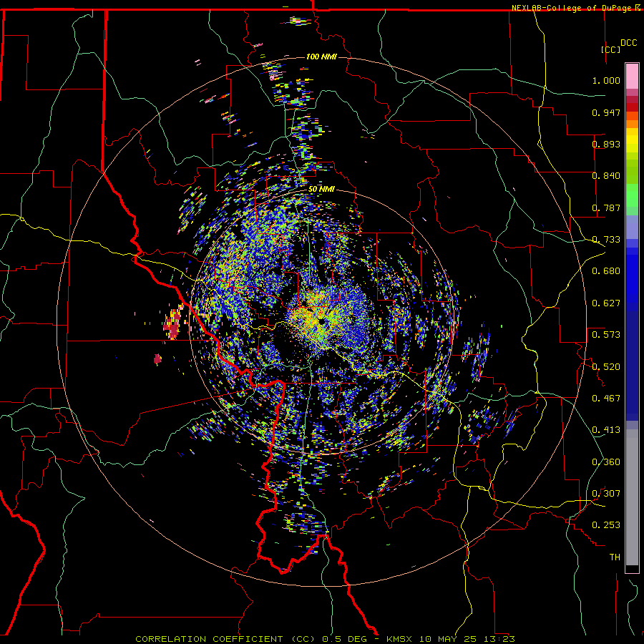
Task: Click the 13:23 timestamp in footer
Action: pos(499,639)
